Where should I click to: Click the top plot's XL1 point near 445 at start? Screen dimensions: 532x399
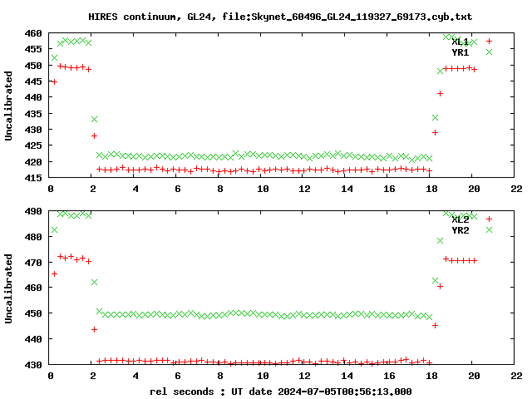click(54, 81)
